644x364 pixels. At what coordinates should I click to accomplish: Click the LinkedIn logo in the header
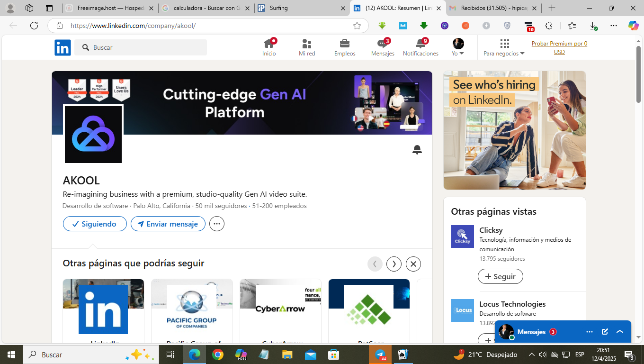[63, 47]
